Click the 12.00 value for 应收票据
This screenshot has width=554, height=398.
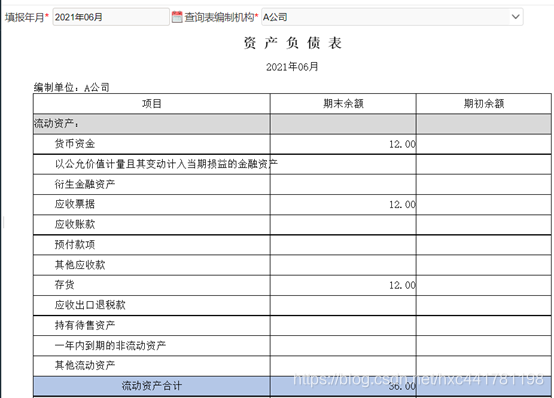point(402,205)
